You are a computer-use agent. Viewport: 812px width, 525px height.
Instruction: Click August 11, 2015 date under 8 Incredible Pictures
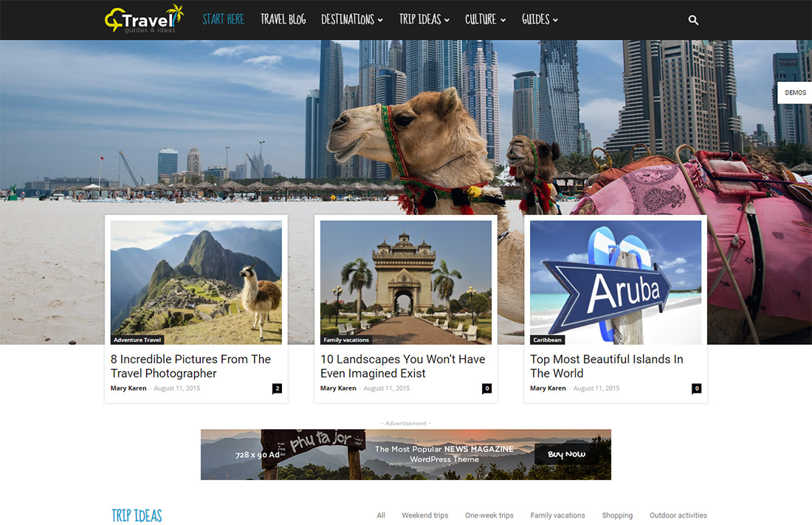176,388
